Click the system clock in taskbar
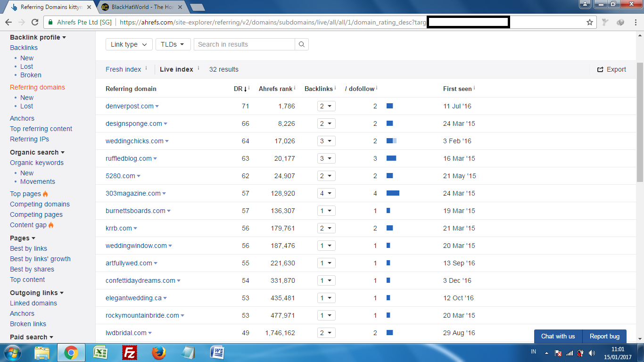 [x=618, y=353]
